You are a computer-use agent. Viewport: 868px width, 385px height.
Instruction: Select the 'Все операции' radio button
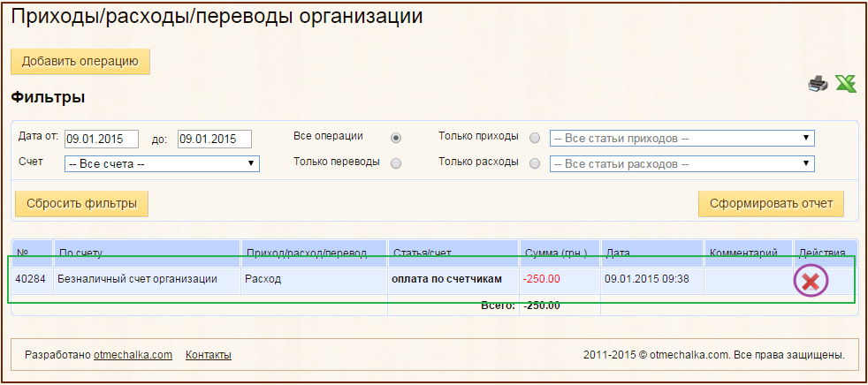(396, 139)
